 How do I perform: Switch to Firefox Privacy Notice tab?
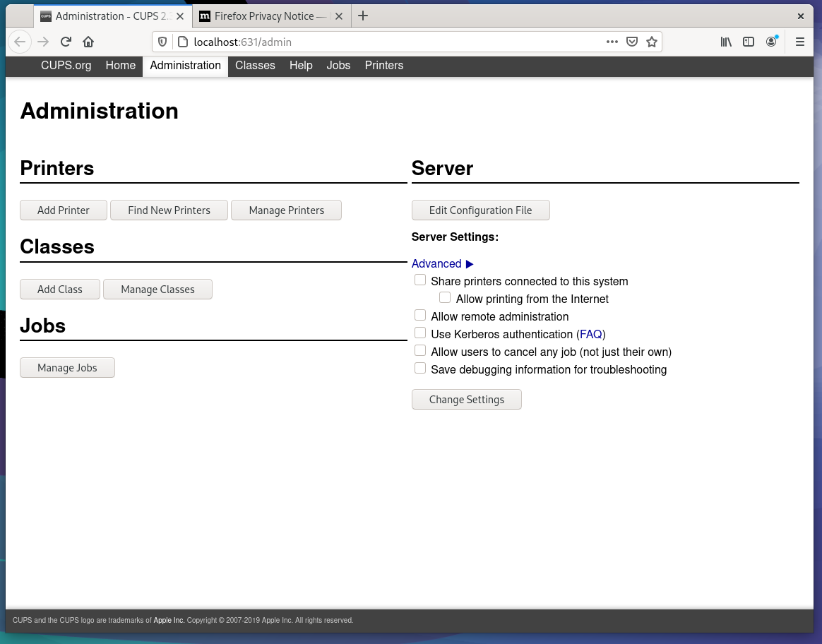pyautogui.click(x=272, y=16)
